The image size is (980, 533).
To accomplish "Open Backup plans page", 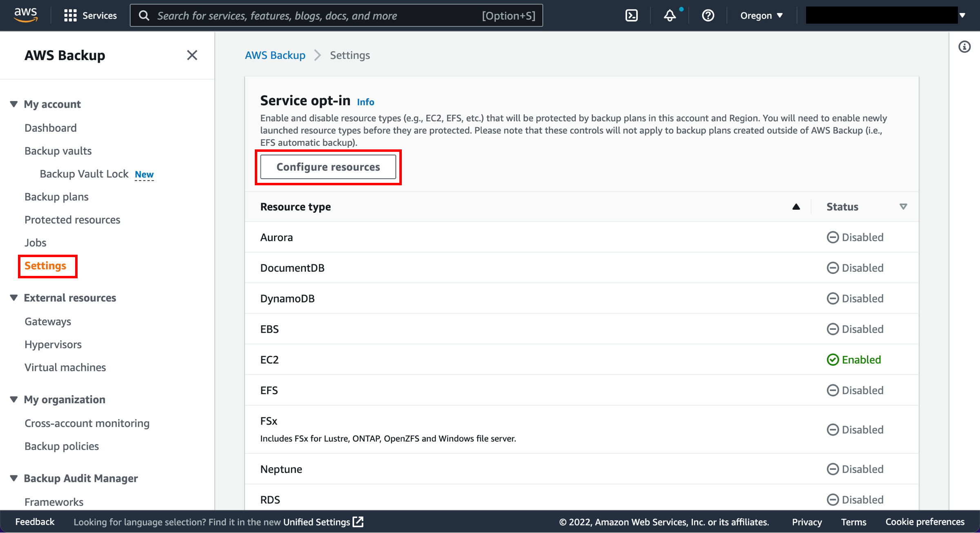I will 56,197.
